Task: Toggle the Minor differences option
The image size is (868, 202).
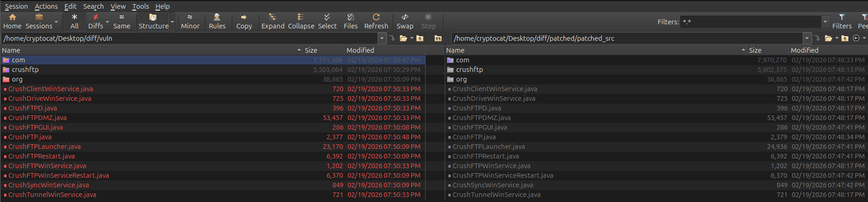Action: click(x=190, y=22)
